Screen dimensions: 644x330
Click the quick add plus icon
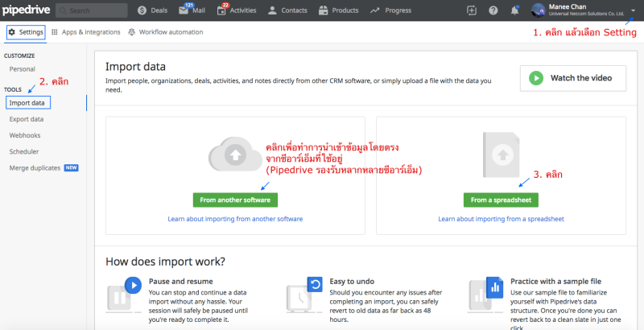coord(471,10)
